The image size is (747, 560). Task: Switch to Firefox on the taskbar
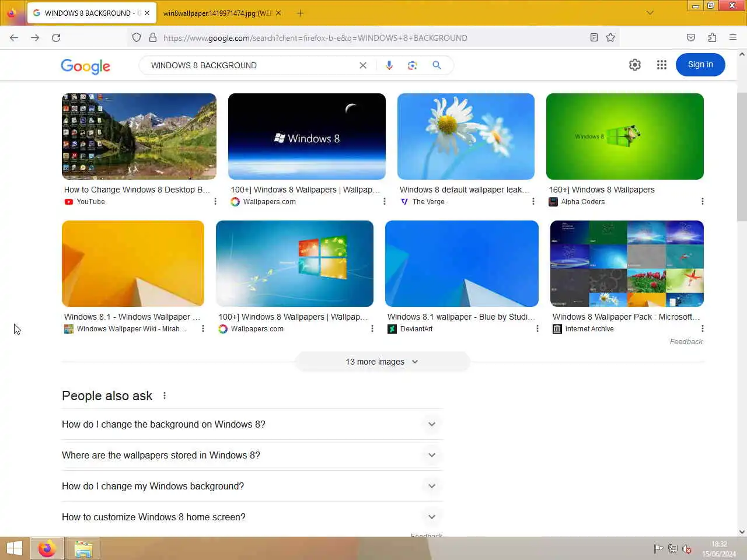(47, 548)
